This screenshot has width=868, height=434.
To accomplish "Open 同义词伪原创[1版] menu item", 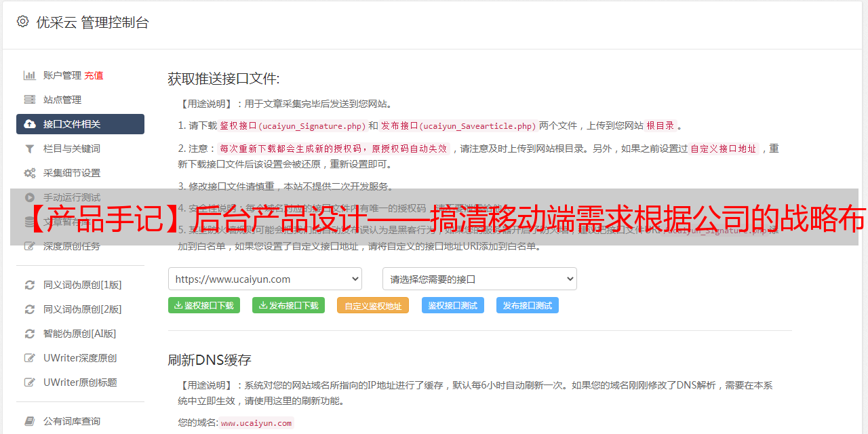I will click(x=83, y=285).
